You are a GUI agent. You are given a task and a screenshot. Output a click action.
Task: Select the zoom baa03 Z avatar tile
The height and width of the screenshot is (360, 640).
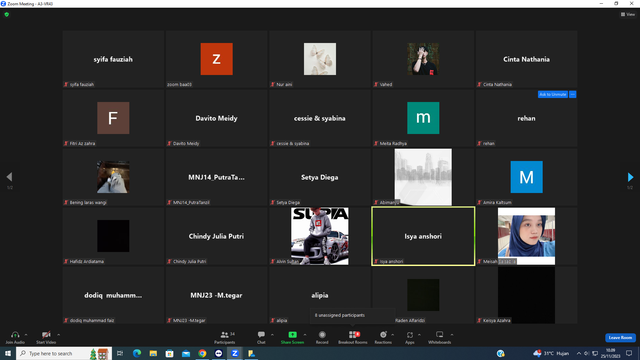point(216,59)
